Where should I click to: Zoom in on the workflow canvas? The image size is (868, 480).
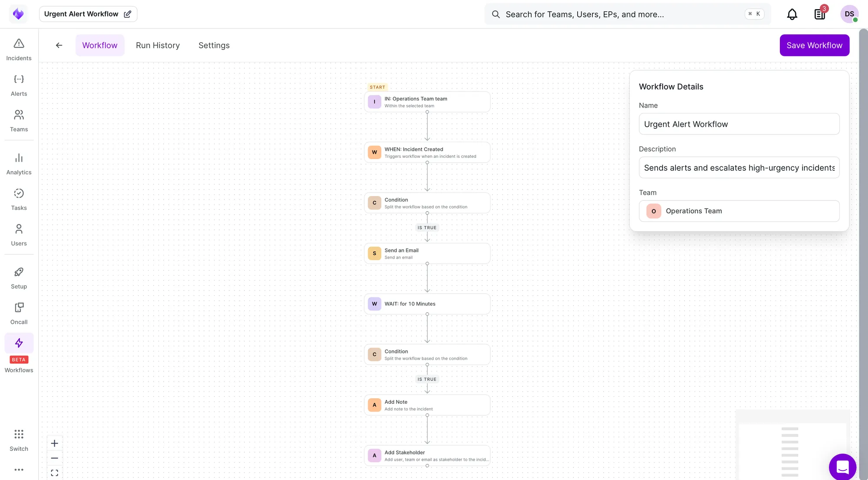54,443
